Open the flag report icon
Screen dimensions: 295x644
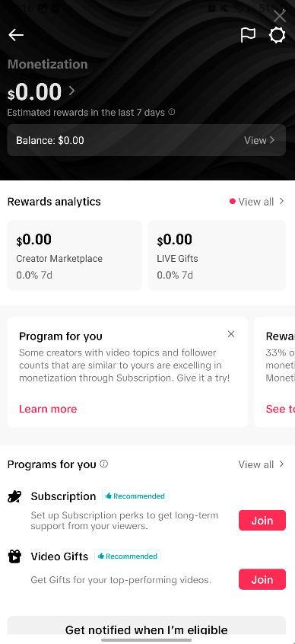click(248, 35)
